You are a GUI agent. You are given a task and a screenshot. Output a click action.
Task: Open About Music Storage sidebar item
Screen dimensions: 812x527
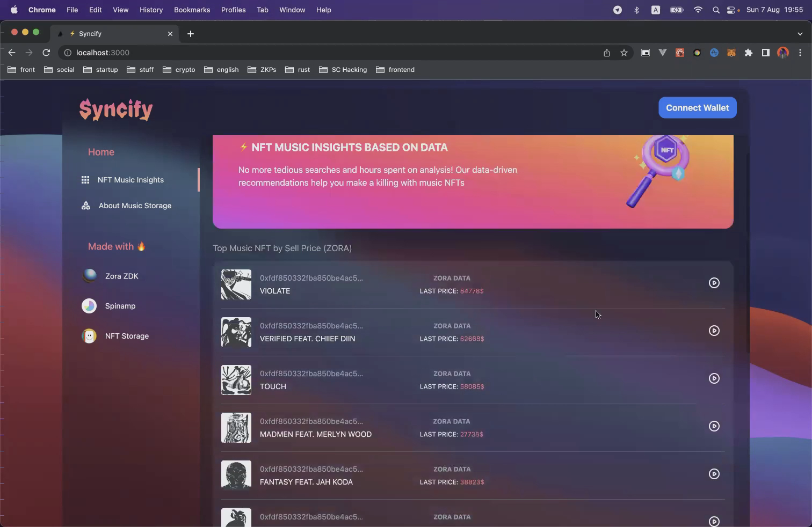135,206
